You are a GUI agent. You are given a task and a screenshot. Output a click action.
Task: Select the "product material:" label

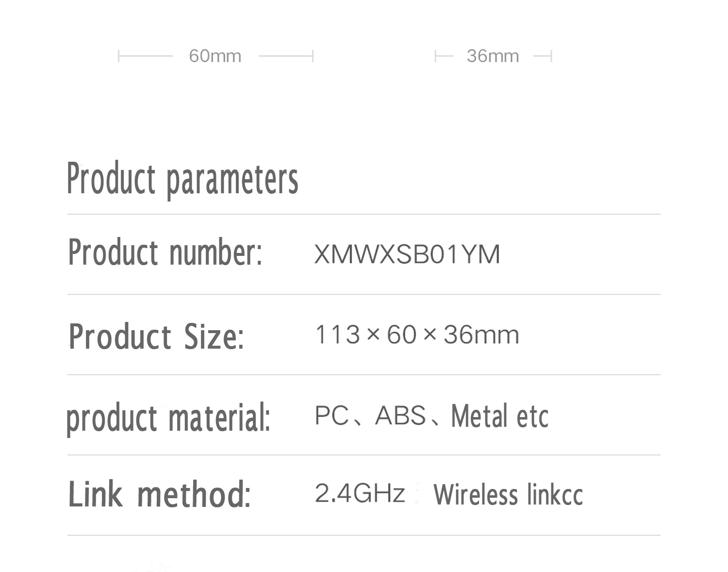(168, 418)
